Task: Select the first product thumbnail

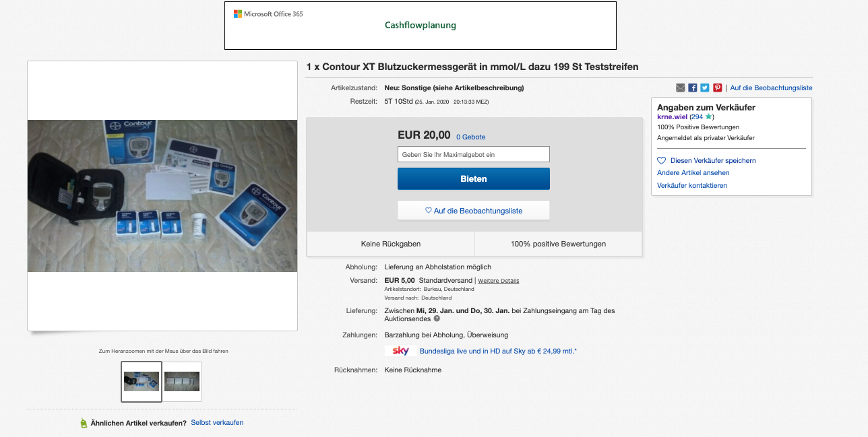Action: pyautogui.click(x=142, y=382)
